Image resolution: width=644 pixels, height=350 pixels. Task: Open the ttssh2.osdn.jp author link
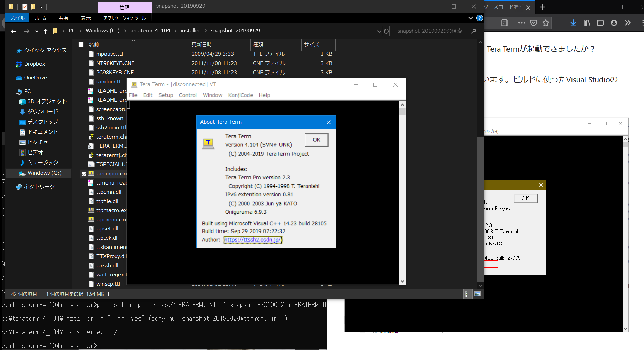point(253,240)
